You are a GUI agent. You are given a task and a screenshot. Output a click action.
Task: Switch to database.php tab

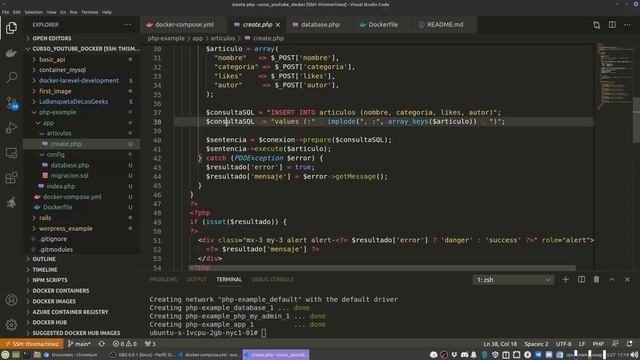pyautogui.click(x=320, y=24)
